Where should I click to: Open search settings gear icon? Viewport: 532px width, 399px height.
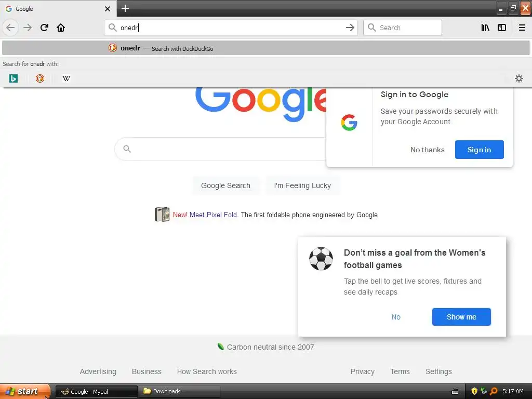pyautogui.click(x=519, y=78)
